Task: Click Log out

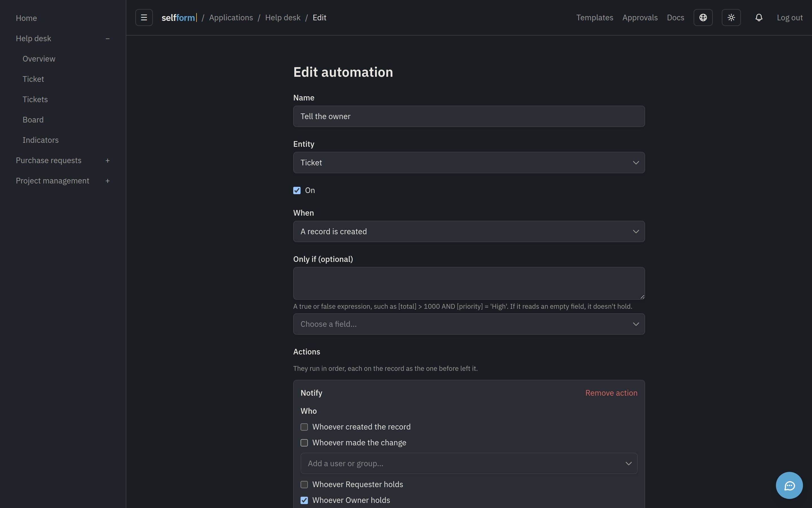Action: point(789,17)
